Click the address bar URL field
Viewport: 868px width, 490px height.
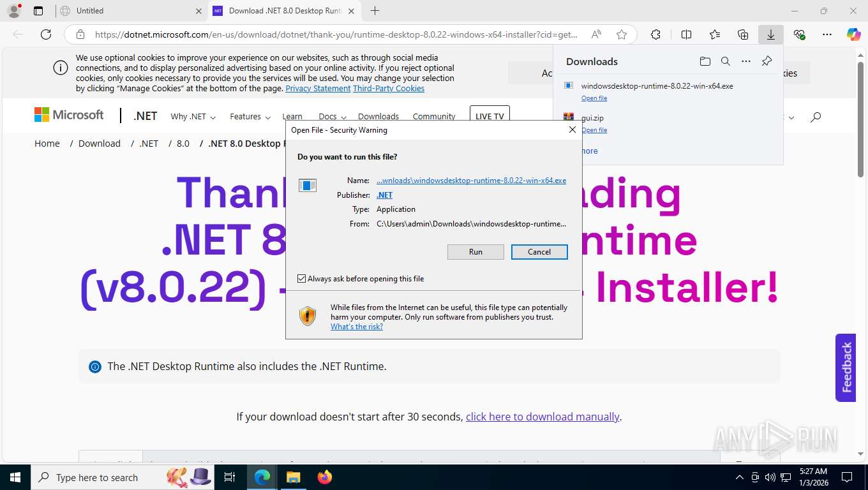tap(336, 34)
